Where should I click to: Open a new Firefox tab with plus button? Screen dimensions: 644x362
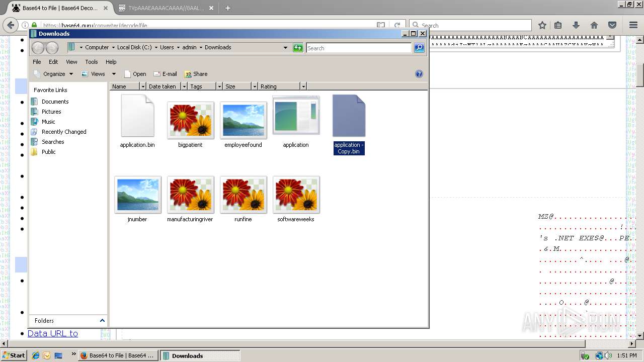pyautogui.click(x=227, y=8)
